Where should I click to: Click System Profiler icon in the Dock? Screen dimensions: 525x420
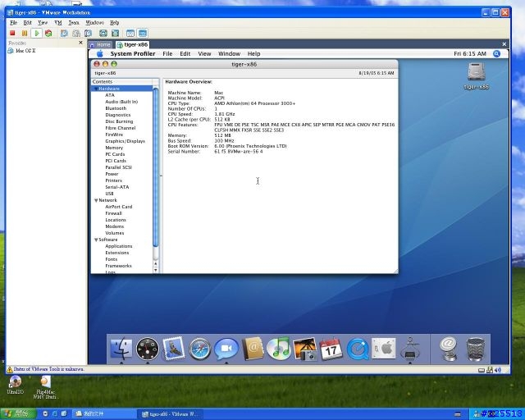pos(410,349)
